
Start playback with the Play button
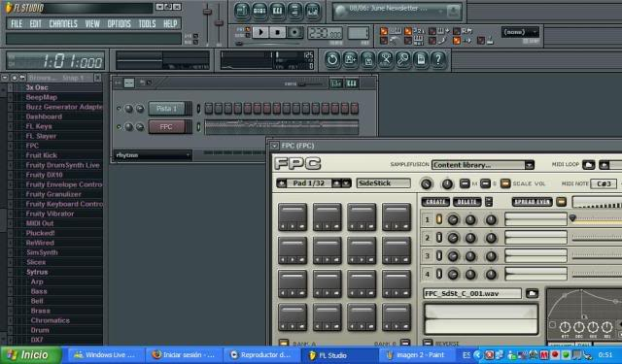pos(260,32)
